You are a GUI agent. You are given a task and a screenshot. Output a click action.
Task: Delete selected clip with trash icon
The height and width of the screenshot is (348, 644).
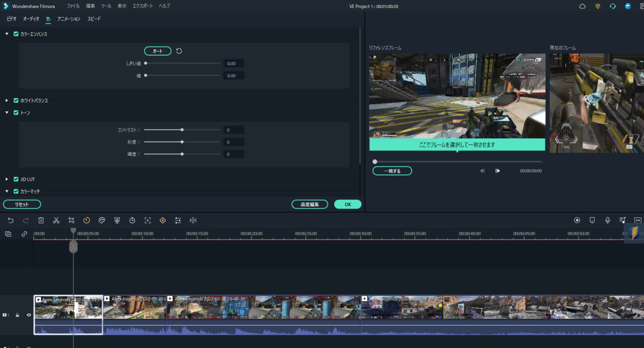(x=41, y=221)
